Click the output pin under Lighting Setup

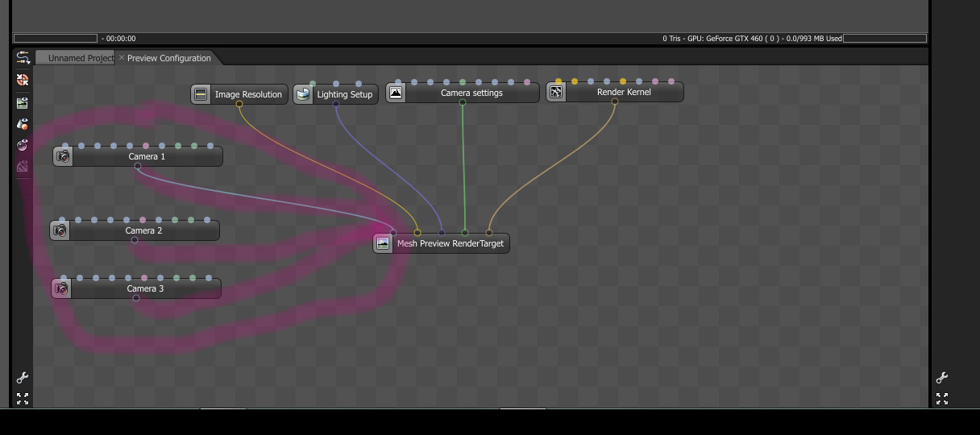335,104
